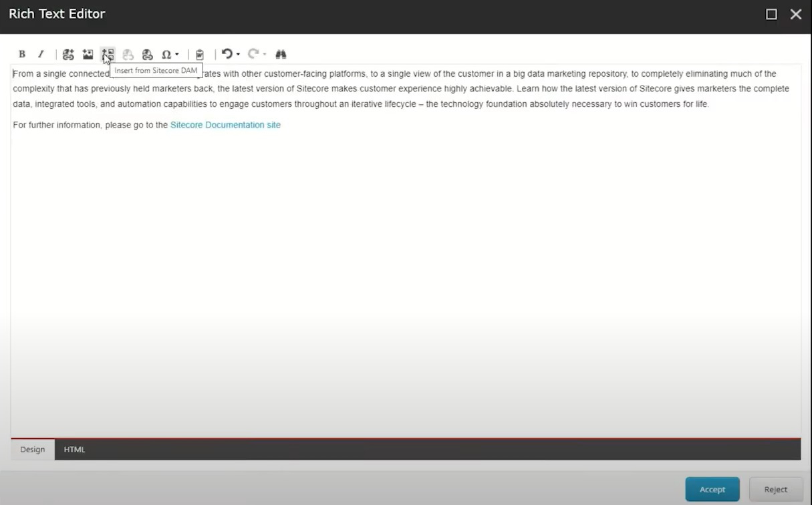Click the Rich Text Editor title
Viewport: 812px width, 505px height.
pyautogui.click(x=57, y=14)
